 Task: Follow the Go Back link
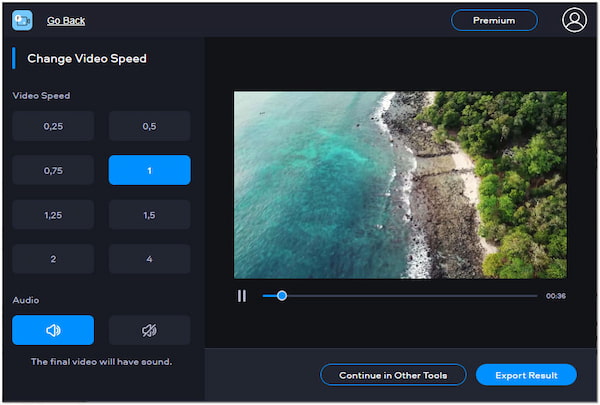(66, 21)
